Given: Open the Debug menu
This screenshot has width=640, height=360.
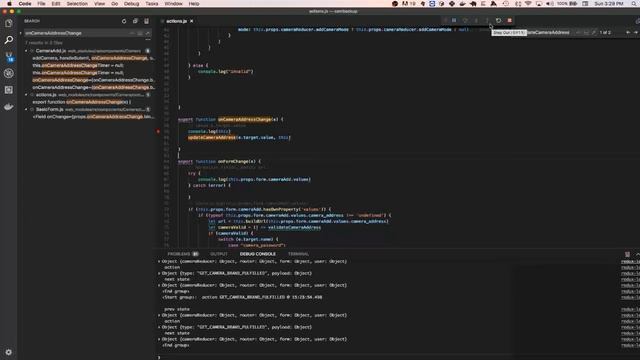Looking at the screenshot, I should pyautogui.click(x=131, y=4).
